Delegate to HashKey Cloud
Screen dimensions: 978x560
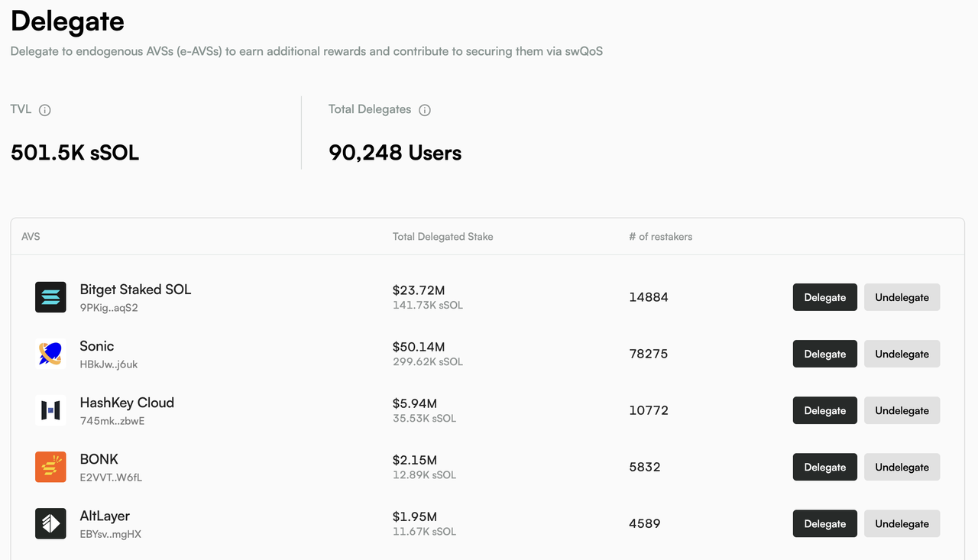click(824, 410)
